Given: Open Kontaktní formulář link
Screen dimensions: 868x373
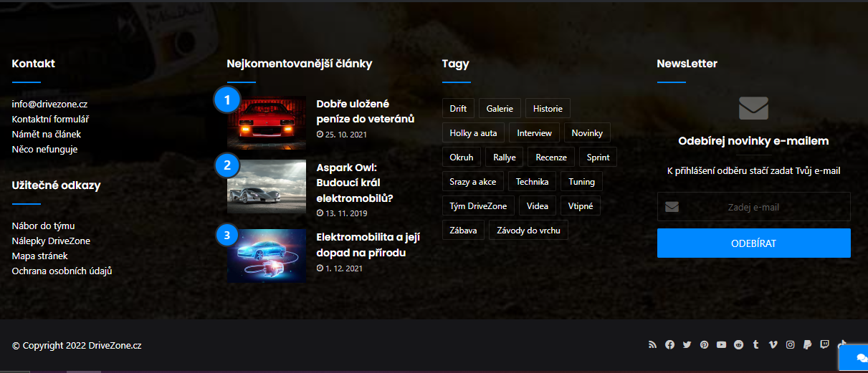Looking at the screenshot, I should tap(50, 119).
